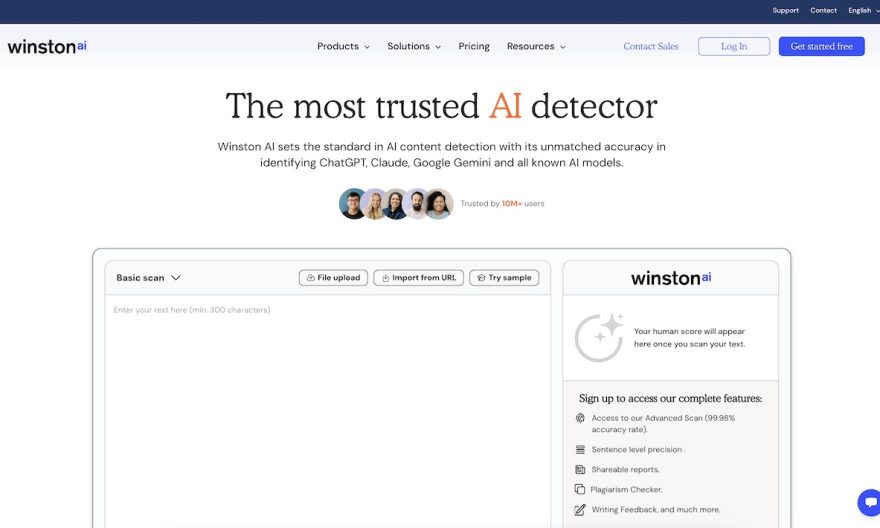This screenshot has height=528, width=880.
Task: Click the fingerprint Advanced Scan icon
Action: coord(580,418)
